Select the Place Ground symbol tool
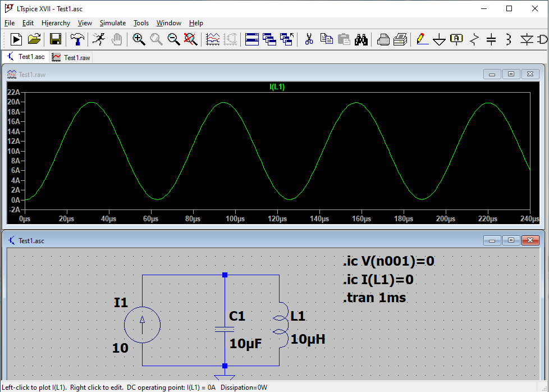 click(x=439, y=39)
